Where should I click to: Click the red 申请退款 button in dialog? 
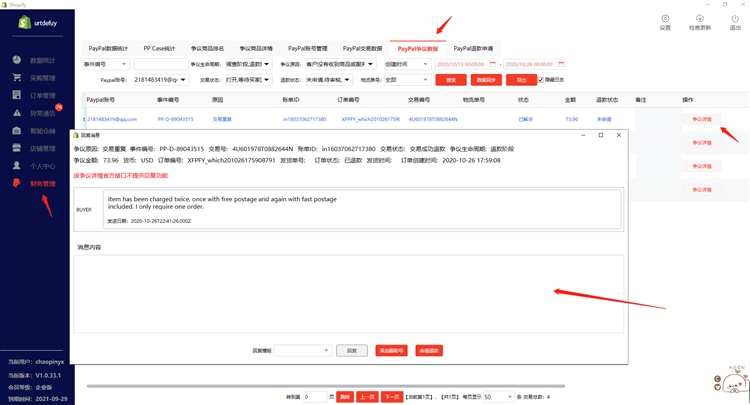(429, 350)
